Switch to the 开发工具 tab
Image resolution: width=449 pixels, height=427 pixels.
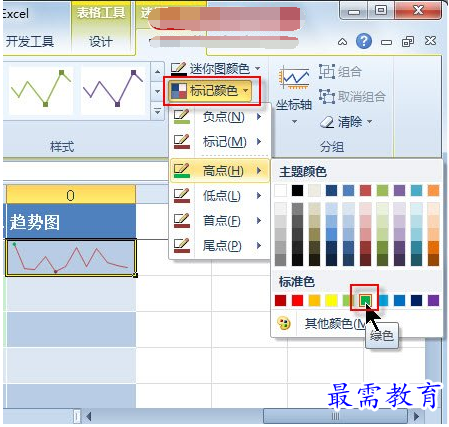30,42
